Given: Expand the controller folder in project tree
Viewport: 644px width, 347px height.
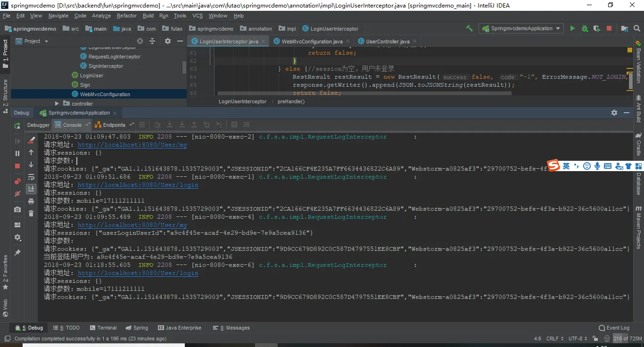Looking at the screenshot, I should (x=57, y=104).
